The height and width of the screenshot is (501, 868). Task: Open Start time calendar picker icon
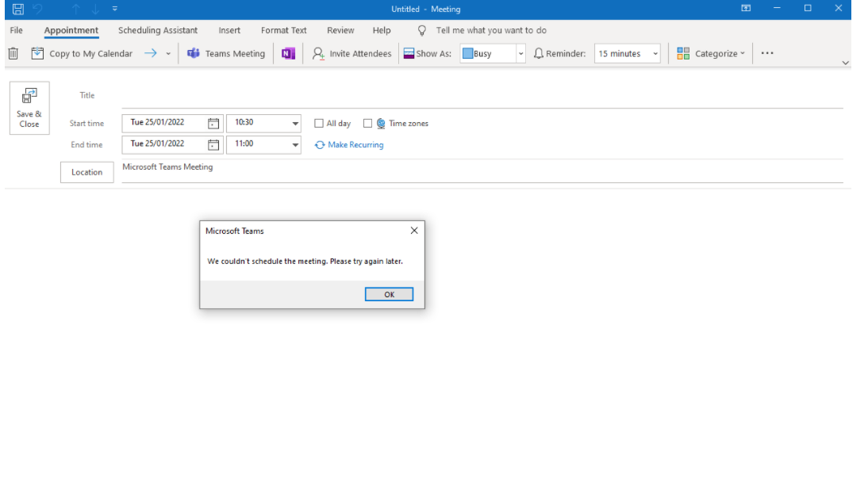(213, 124)
